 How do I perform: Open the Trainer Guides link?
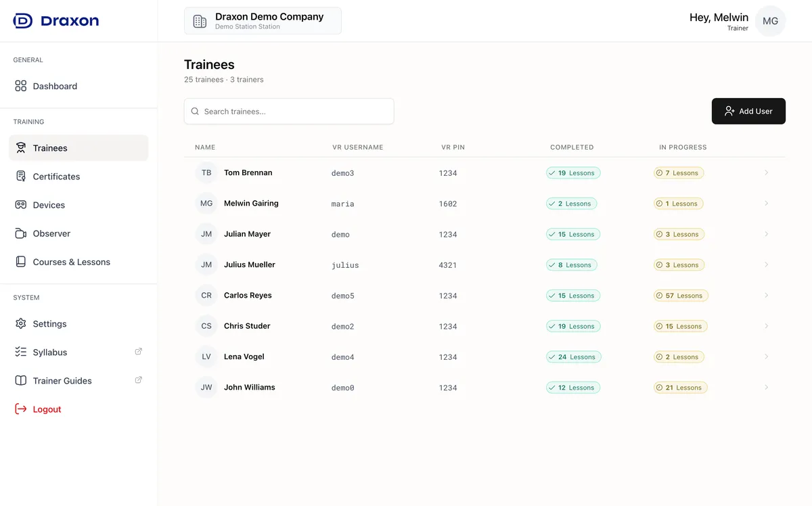point(78,381)
